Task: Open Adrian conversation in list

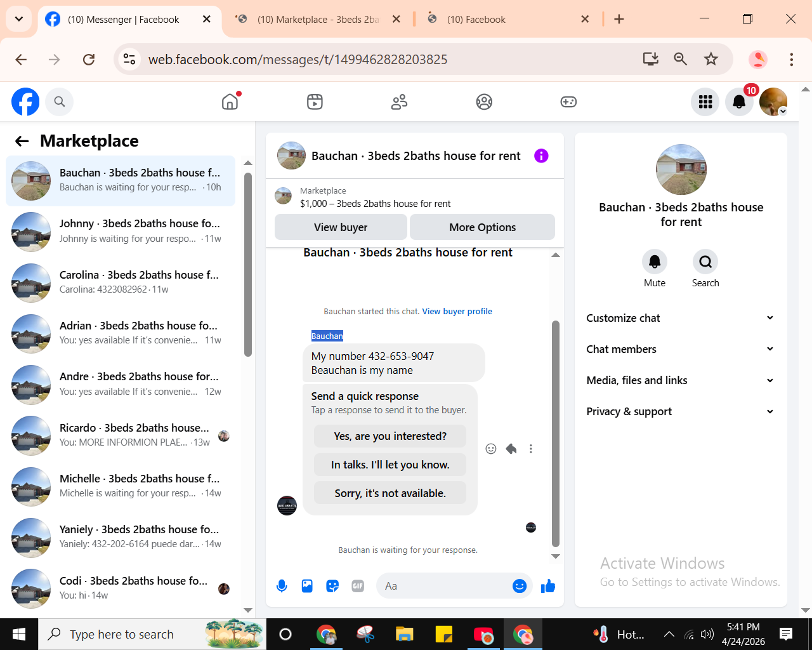Action: (121, 334)
